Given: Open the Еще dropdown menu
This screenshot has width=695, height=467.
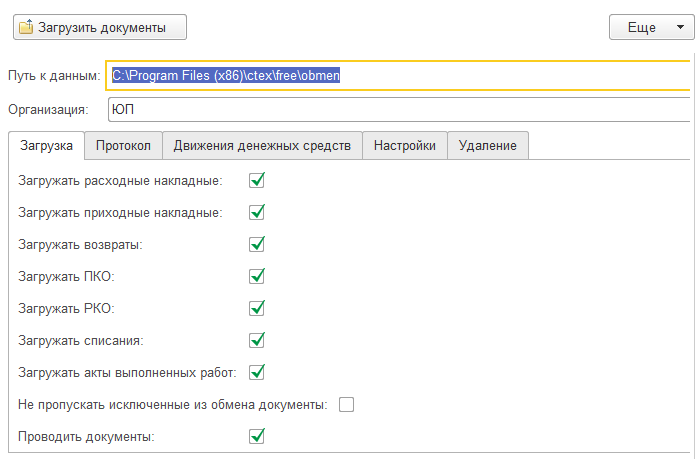Looking at the screenshot, I should coord(650,27).
